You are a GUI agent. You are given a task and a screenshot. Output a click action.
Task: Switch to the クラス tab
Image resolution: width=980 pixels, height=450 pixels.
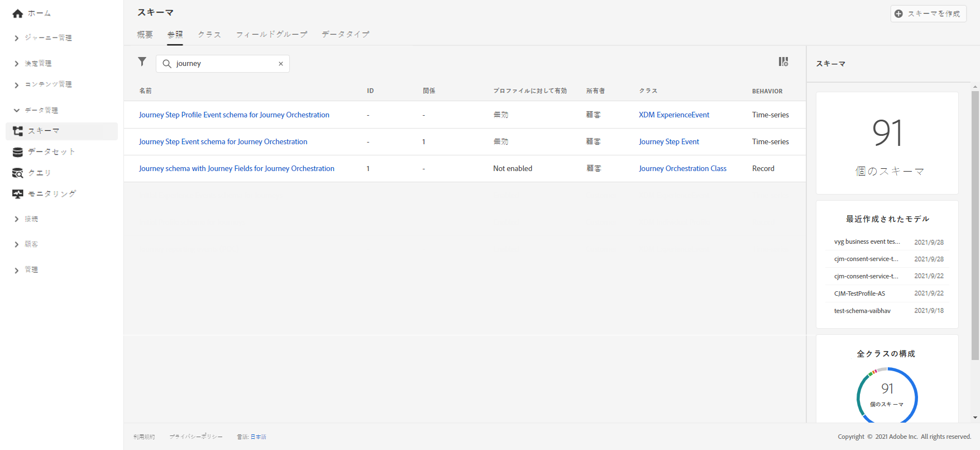pyautogui.click(x=209, y=35)
